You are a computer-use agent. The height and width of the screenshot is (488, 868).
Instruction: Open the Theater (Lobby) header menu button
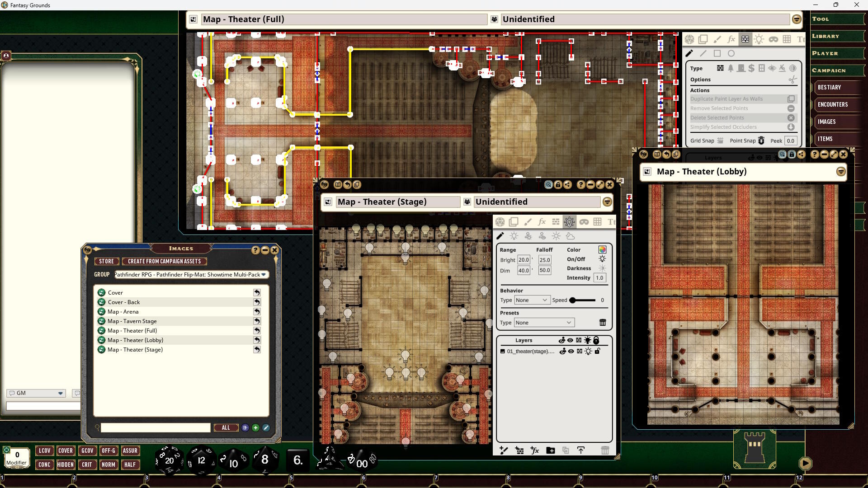tap(841, 172)
